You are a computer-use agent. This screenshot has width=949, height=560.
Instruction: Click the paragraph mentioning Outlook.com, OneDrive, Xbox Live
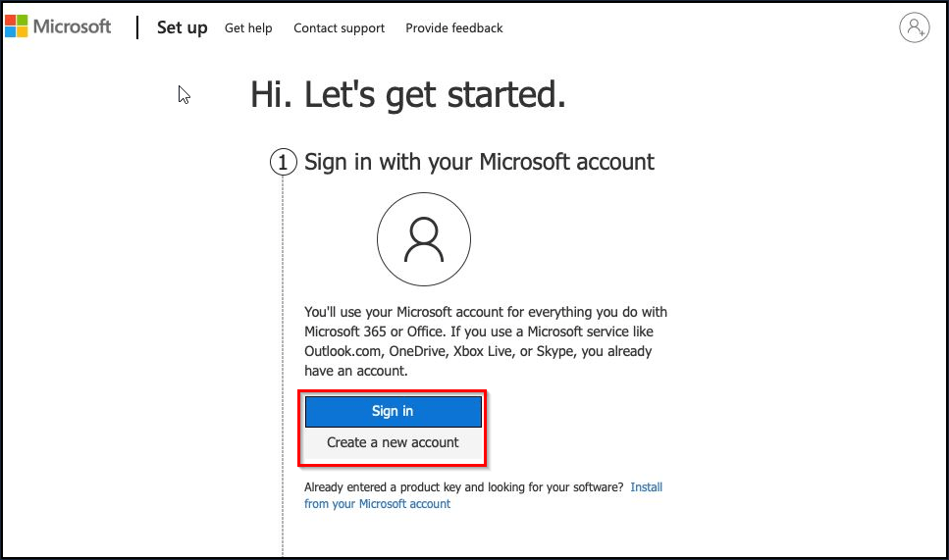(486, 341)
